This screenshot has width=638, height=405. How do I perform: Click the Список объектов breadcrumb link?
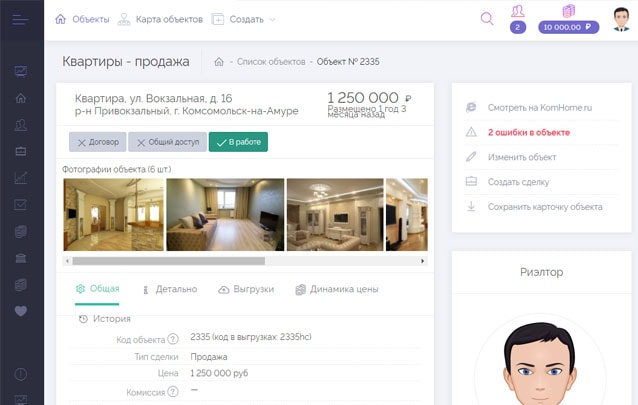pos(271,62)
